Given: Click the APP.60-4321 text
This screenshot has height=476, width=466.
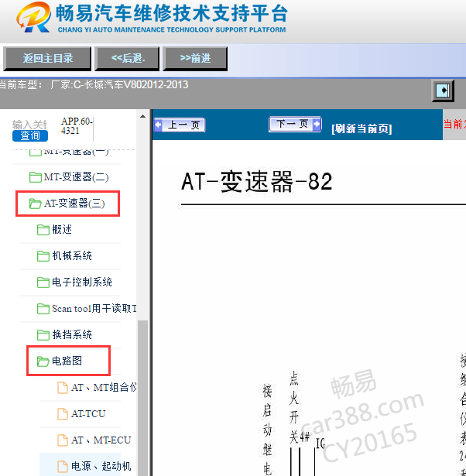Looking at the screenshot, I should click(x=77, y=126).
